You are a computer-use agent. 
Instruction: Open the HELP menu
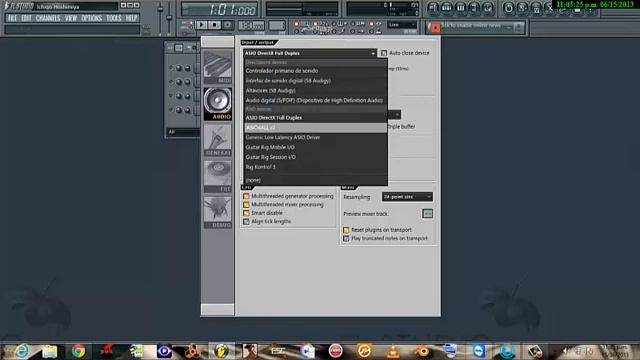tap(131, 18)
